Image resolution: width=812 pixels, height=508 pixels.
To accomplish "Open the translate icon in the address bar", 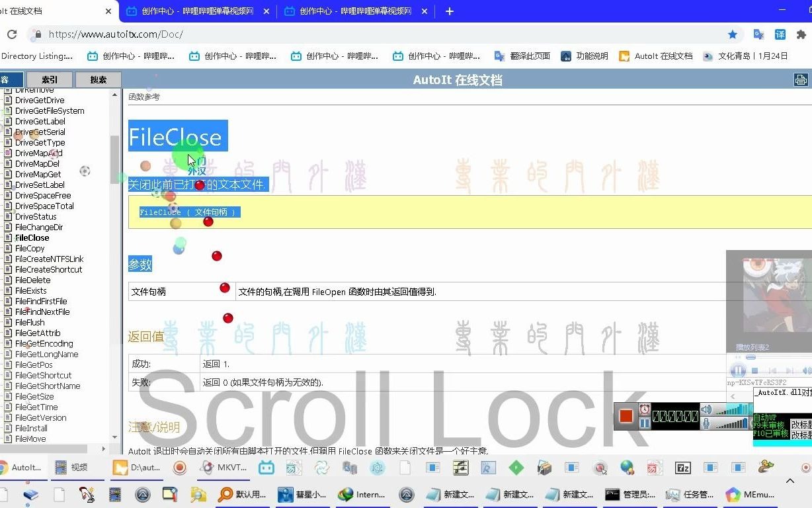I will pos(782,33).
